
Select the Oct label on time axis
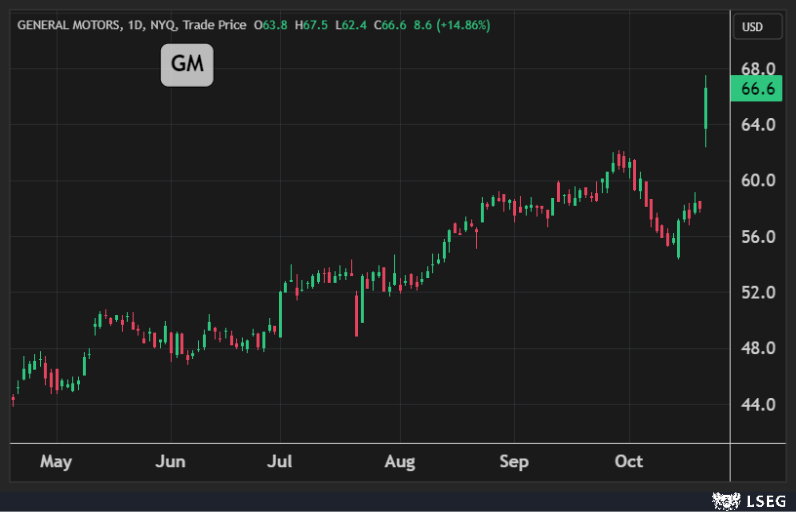[628, 462]
